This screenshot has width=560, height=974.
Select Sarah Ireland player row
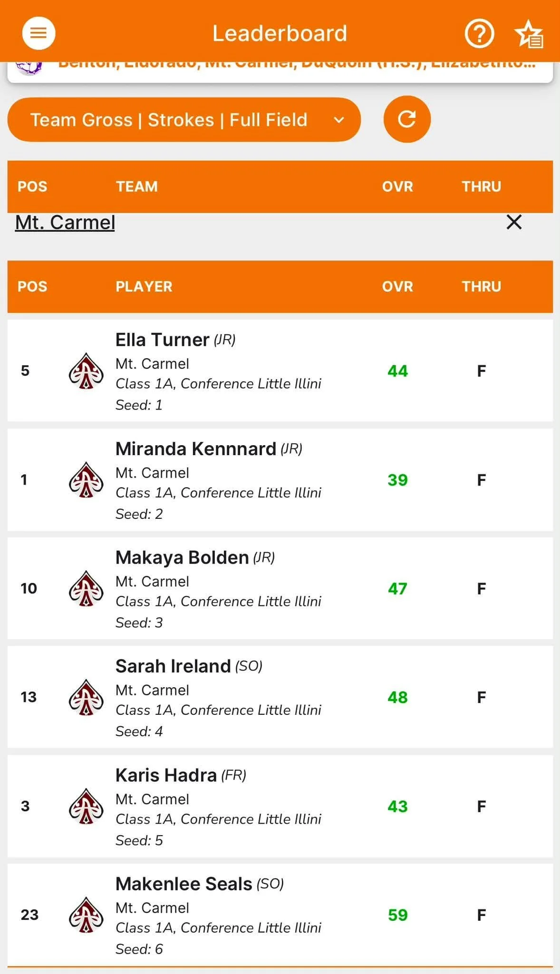click(x=280, y=697)
